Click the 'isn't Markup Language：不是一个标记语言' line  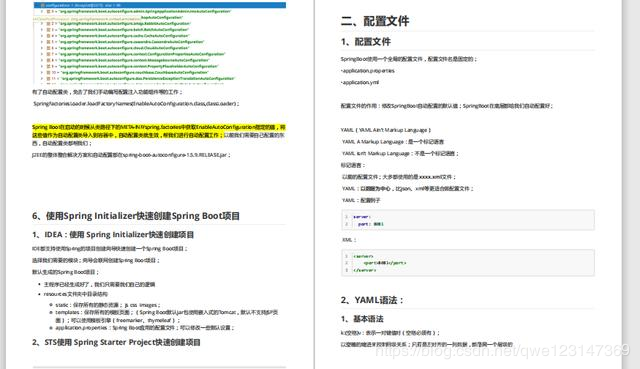coord(400,153)
